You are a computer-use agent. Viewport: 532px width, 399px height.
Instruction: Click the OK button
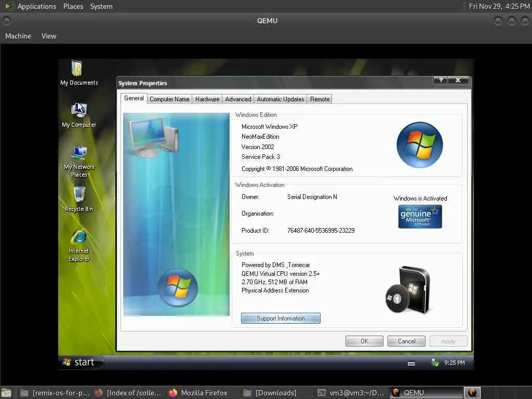click(x=364, y=341)
